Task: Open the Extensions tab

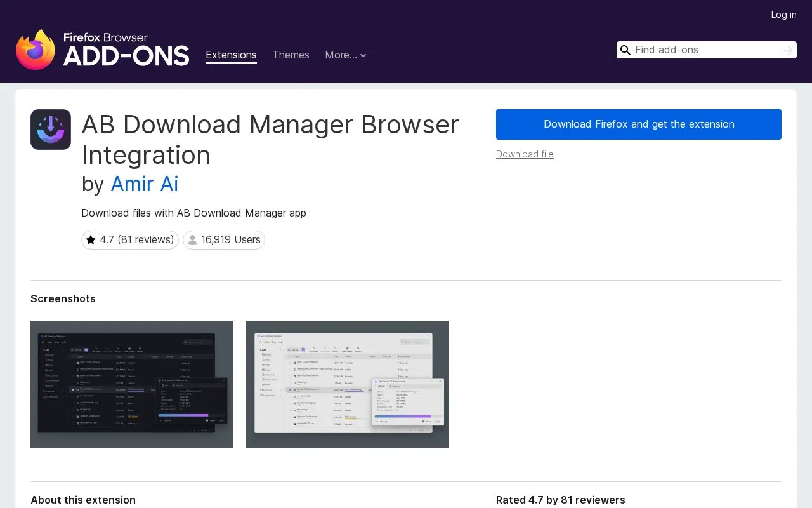Action: click(231, 55)
